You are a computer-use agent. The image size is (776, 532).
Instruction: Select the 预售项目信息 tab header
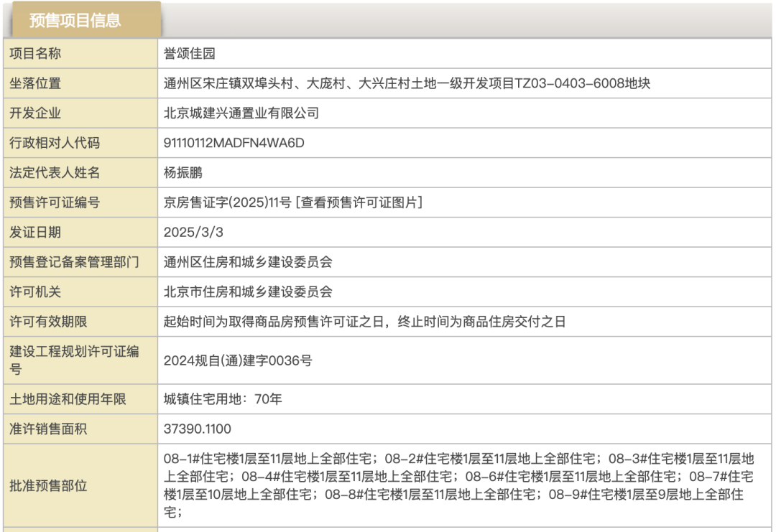pyautogui.click(x=87, y=20)
